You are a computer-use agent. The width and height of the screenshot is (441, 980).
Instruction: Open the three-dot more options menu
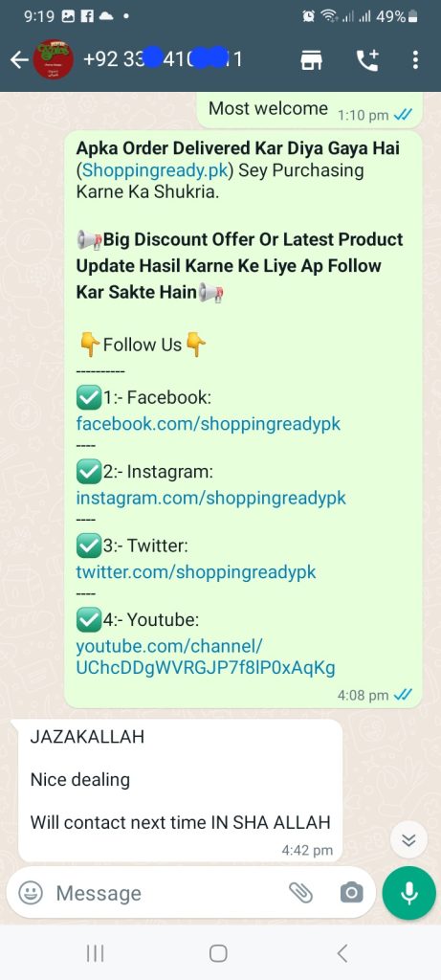pos(416,59)
